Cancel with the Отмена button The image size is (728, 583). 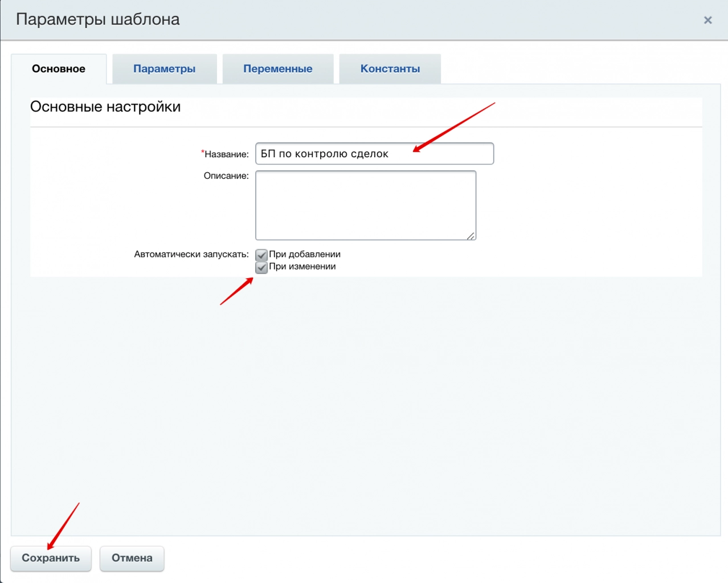(x=132, y=558)
